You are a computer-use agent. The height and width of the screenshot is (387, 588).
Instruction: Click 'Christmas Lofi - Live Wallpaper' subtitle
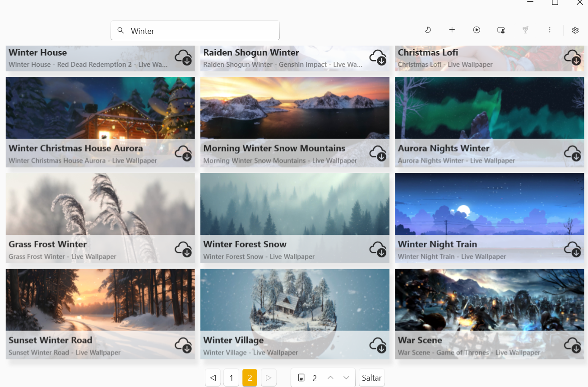[445, 65]
